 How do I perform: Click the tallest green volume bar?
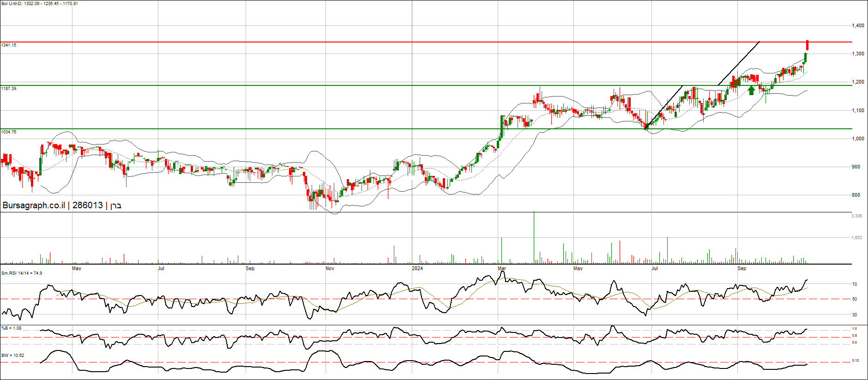click(x=534, y=238)
